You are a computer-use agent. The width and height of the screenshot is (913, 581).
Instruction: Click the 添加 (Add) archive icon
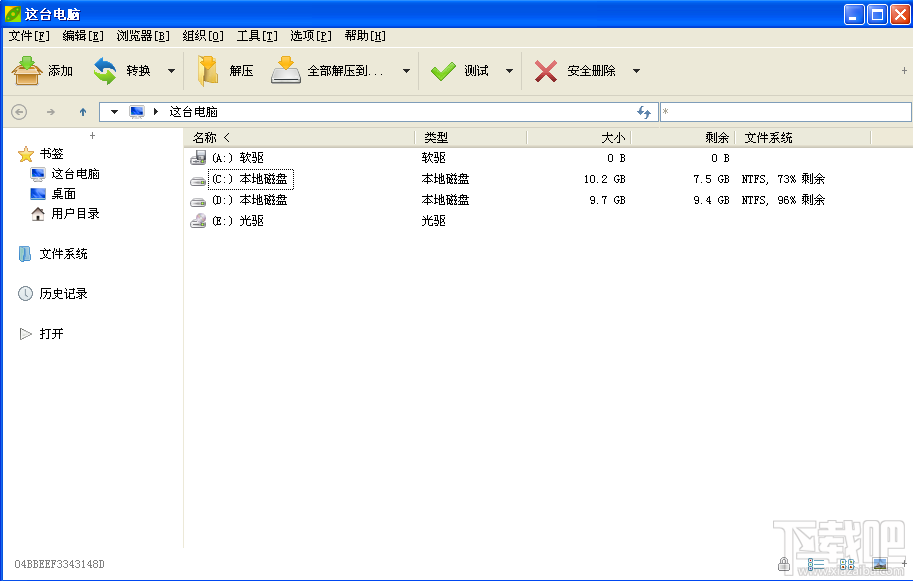pos(27,71)
